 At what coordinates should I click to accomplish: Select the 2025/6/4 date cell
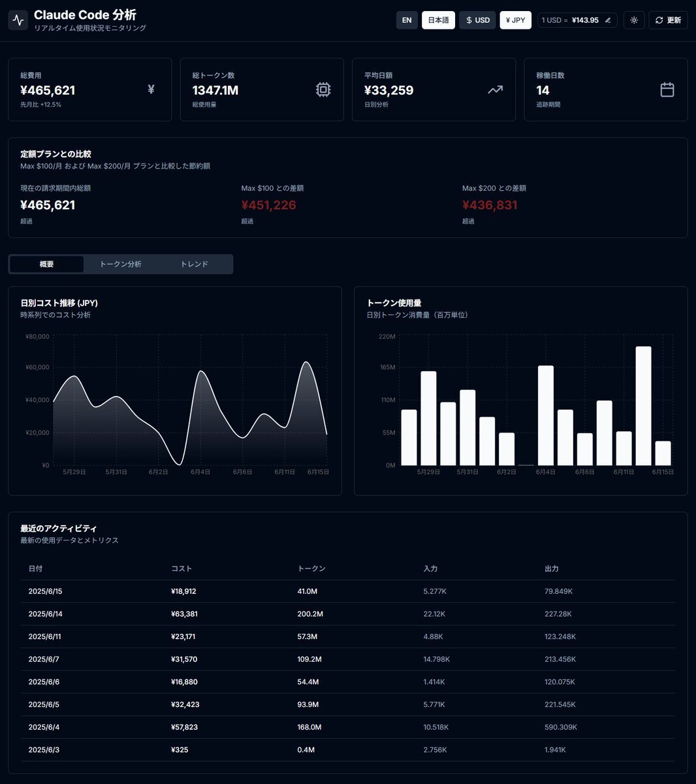(43, 727)
